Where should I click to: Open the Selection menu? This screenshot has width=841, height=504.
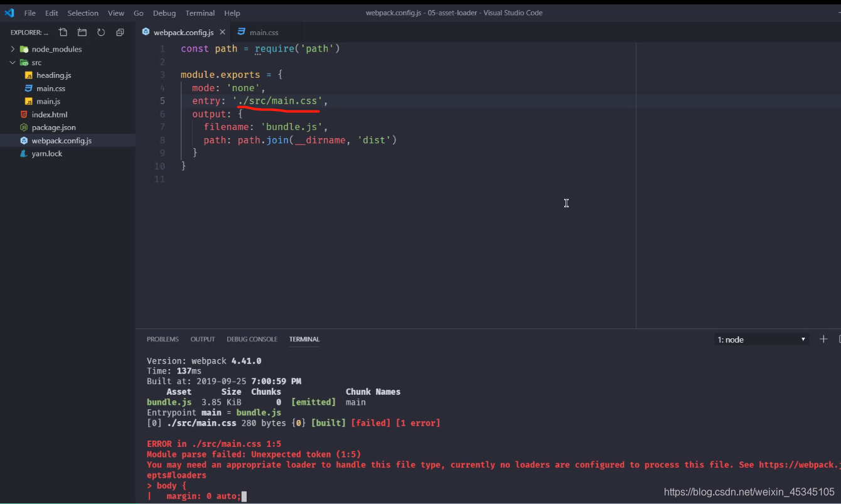83,13
